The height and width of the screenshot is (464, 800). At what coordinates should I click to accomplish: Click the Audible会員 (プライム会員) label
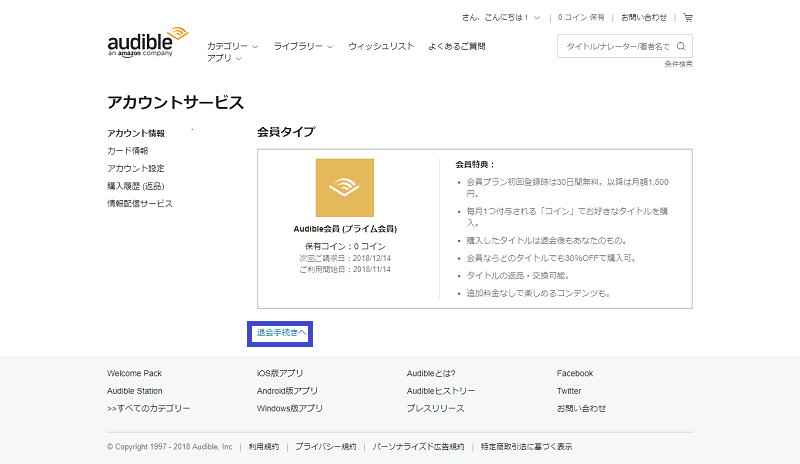(345, 229)
